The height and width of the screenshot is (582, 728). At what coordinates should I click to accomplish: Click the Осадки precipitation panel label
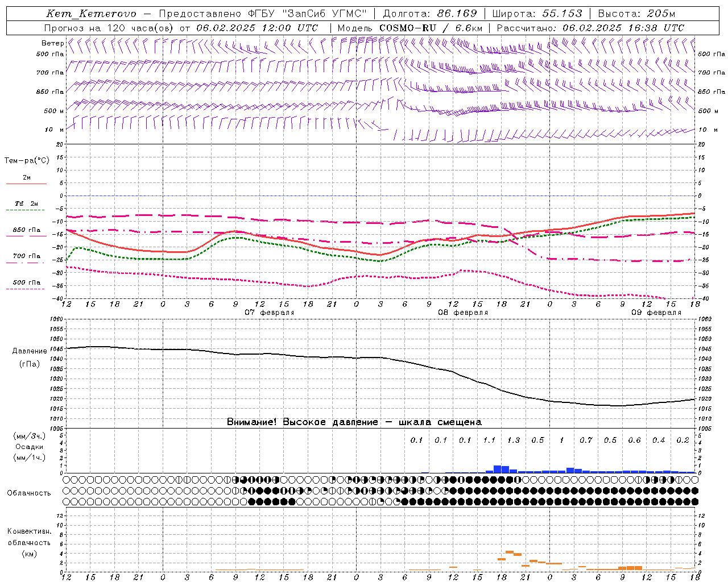(28, 447)
